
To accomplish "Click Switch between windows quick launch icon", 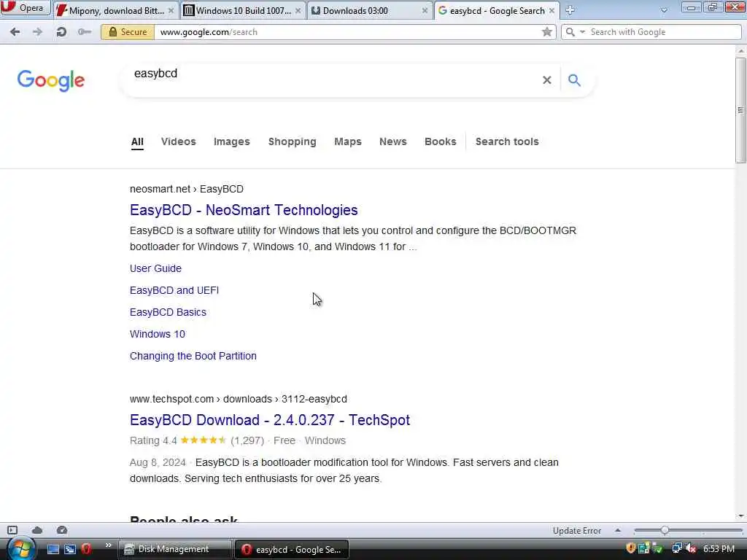I will coord(70,549).
